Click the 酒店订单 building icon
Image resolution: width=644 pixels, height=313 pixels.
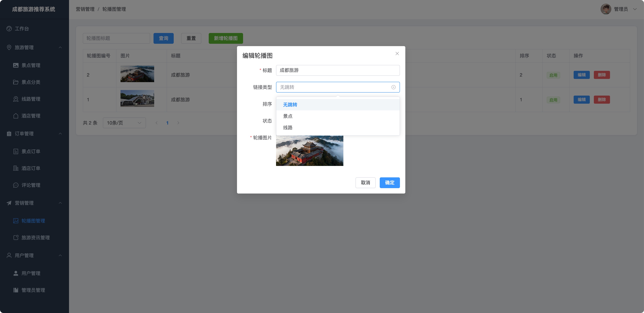point(16,168)
